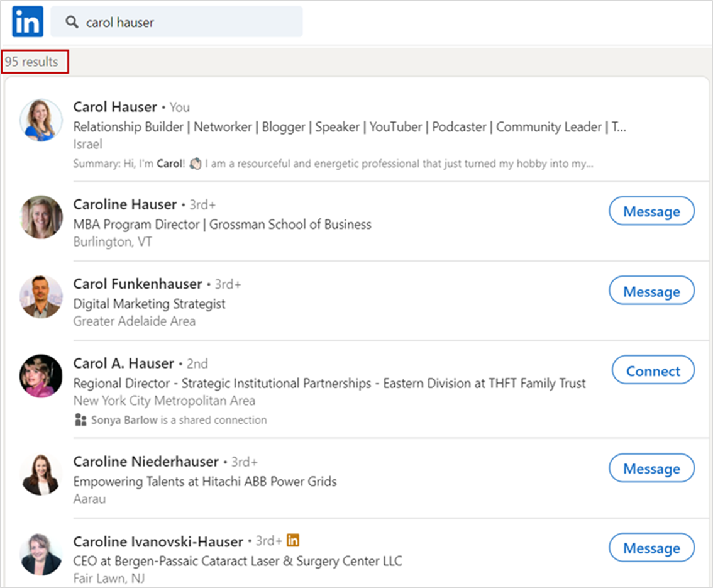Select Carol A. Hauser's profile photo
The image size is (713, 588).
coord(41,376)
